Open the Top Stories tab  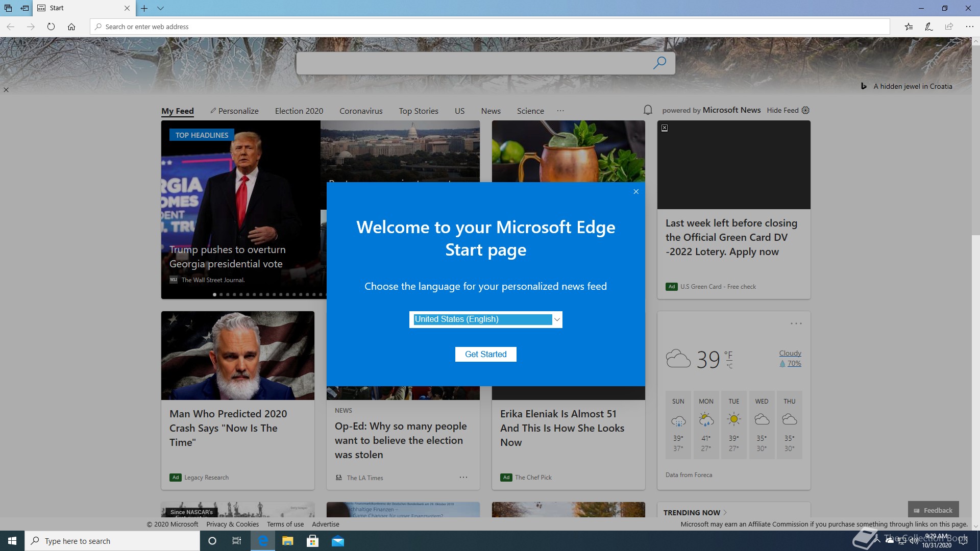419,111
